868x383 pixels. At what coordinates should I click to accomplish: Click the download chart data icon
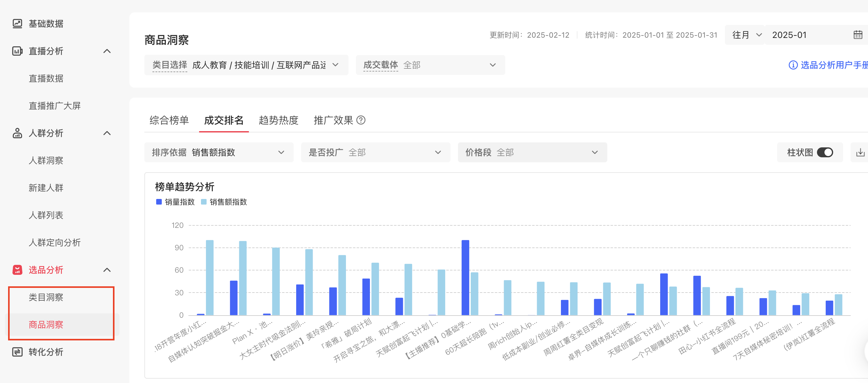pos(860,152)
